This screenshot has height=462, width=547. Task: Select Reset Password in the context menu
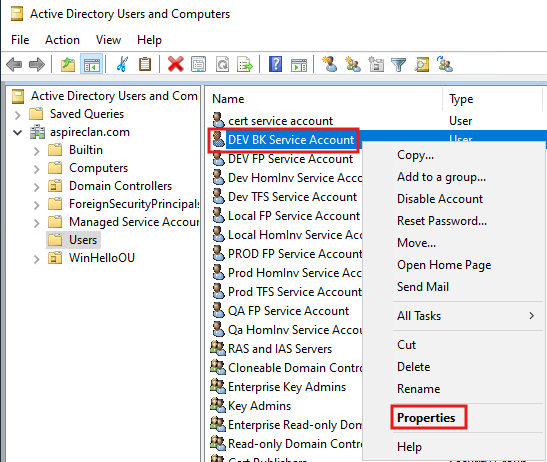tap(442, 221)
